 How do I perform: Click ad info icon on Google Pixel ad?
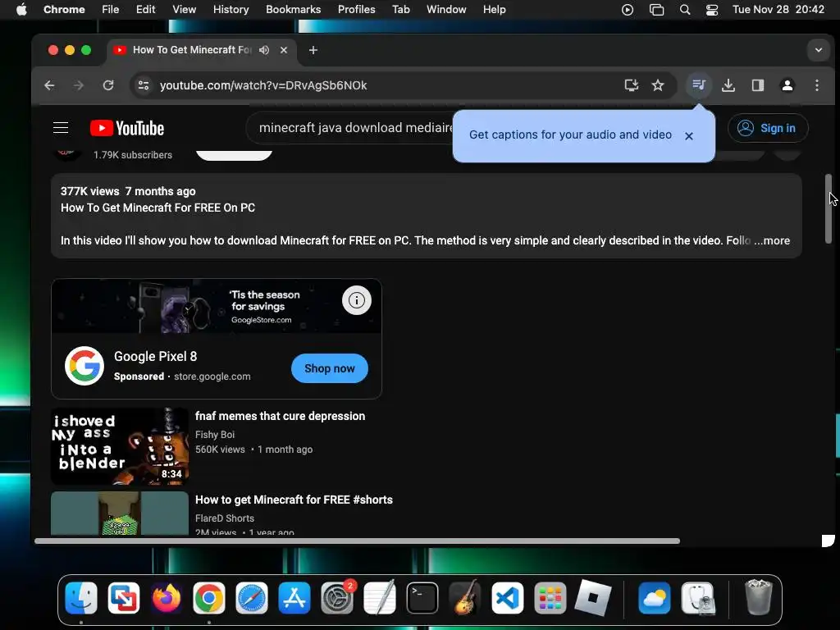point(357,300)
